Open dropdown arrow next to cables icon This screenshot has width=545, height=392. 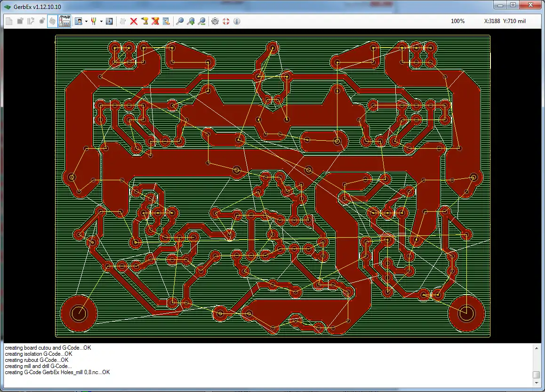point(101,22)
